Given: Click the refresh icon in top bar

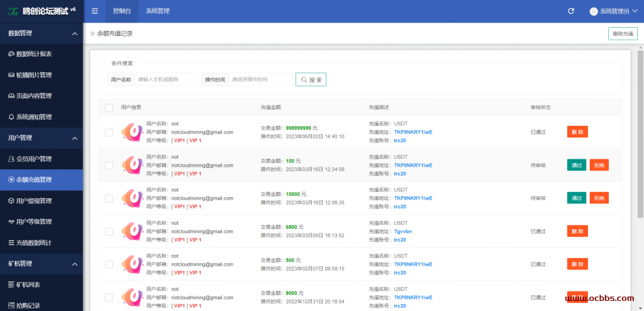Looking at the screenshot, I should tap(571, 11).
